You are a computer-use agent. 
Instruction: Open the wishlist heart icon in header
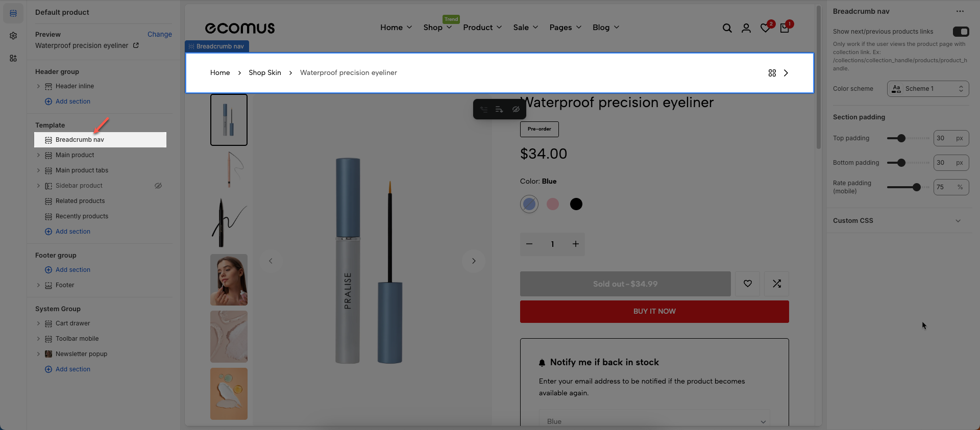pos(765,28)
